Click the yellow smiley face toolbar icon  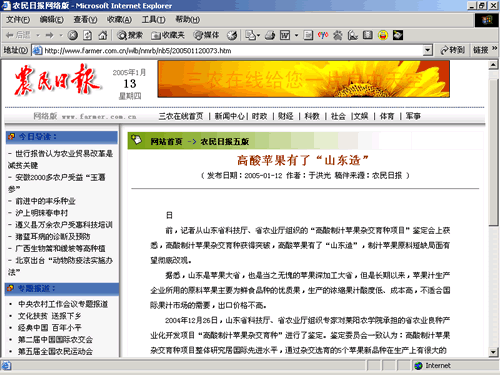383,35
